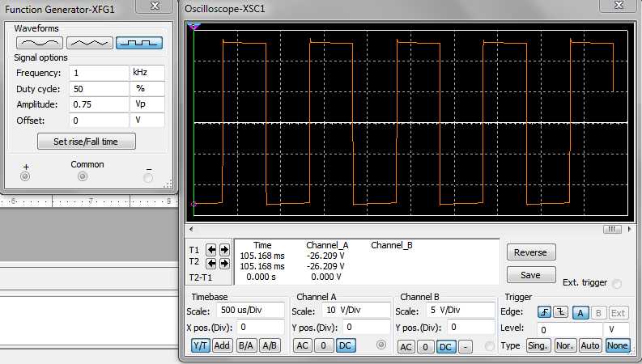Image resolution: width=642 pixels, height=364 pixels.
Task: Select trigger source B
Action: 598,313
